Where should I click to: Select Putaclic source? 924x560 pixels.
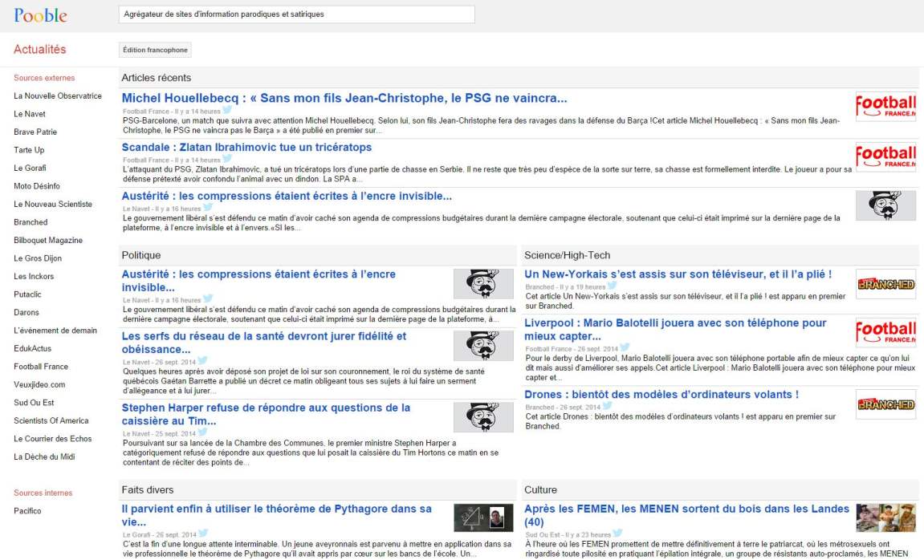click(x=28, y=294)
